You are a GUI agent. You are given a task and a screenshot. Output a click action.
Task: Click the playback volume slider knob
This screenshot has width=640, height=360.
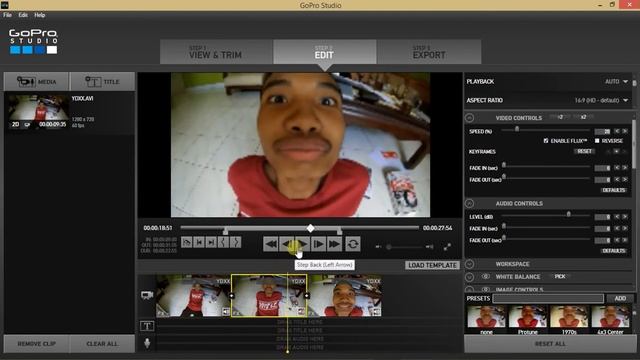[x=389, y=247]
